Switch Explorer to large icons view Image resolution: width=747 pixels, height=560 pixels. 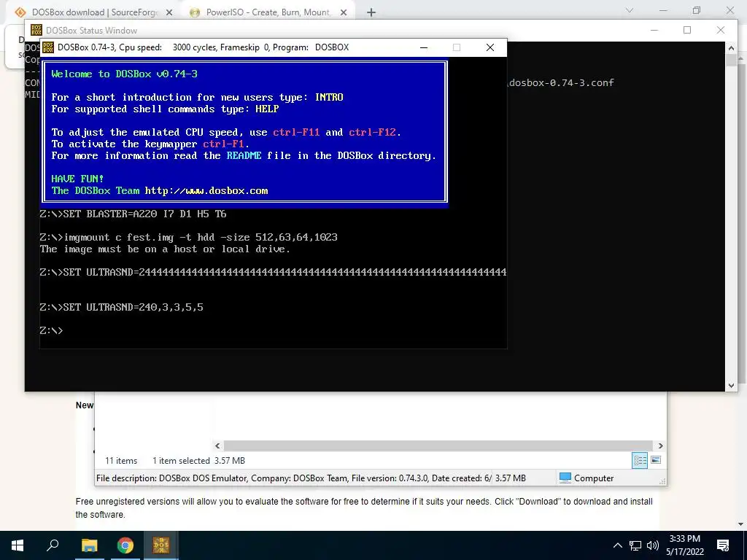(656, 460)
